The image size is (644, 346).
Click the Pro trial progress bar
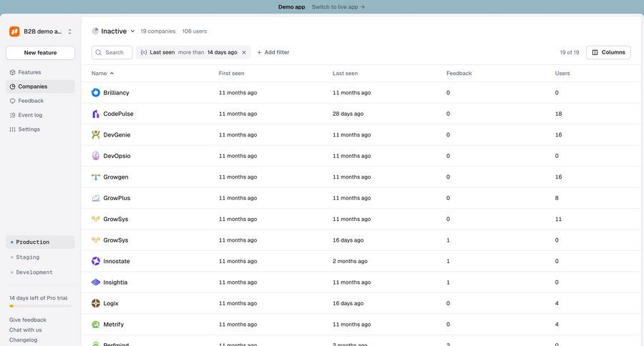coord(40,306)
